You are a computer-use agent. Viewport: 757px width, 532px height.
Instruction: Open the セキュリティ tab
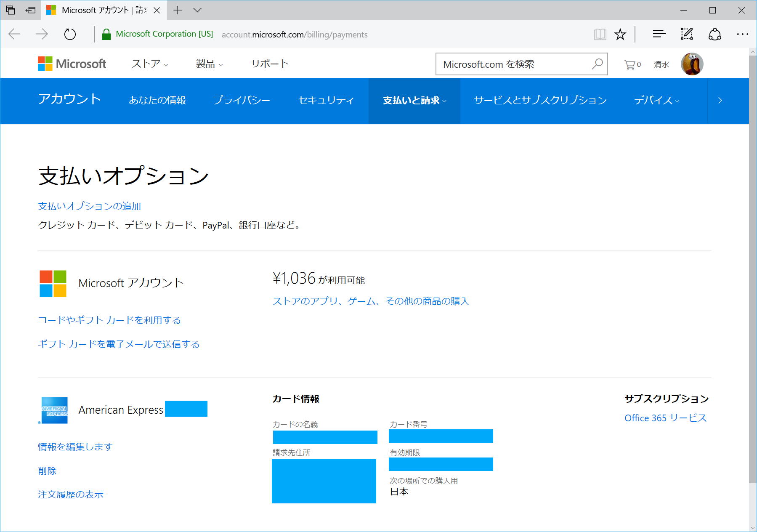click(326, 100)
